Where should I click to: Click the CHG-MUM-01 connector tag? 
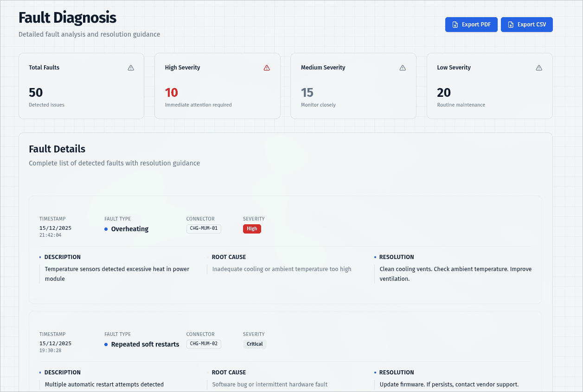coord(204,228)
